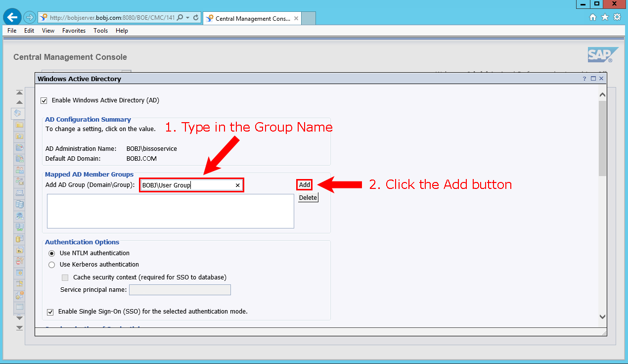Select Use Kerberos authentication
This screenshot has width=628, height=364.
51,265
